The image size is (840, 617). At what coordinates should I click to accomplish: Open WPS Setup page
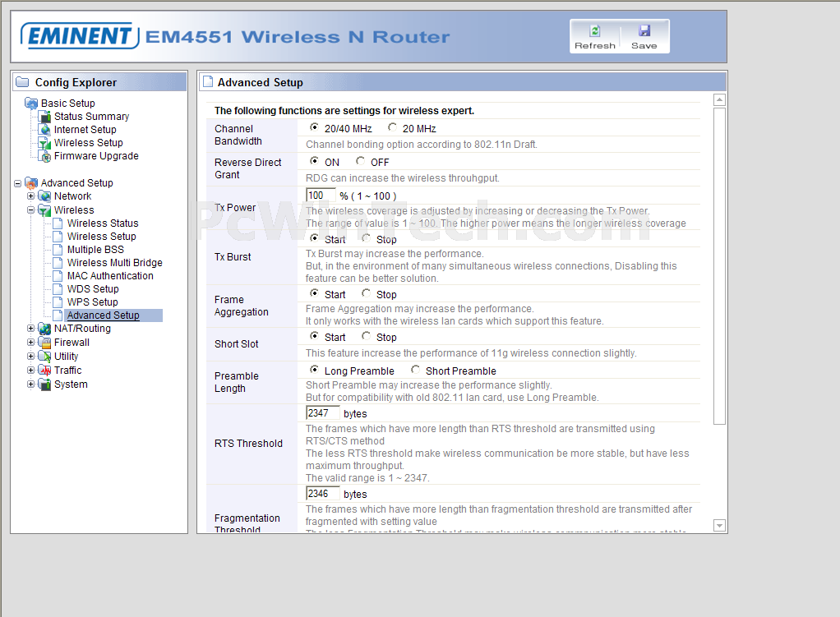point(93,302)
